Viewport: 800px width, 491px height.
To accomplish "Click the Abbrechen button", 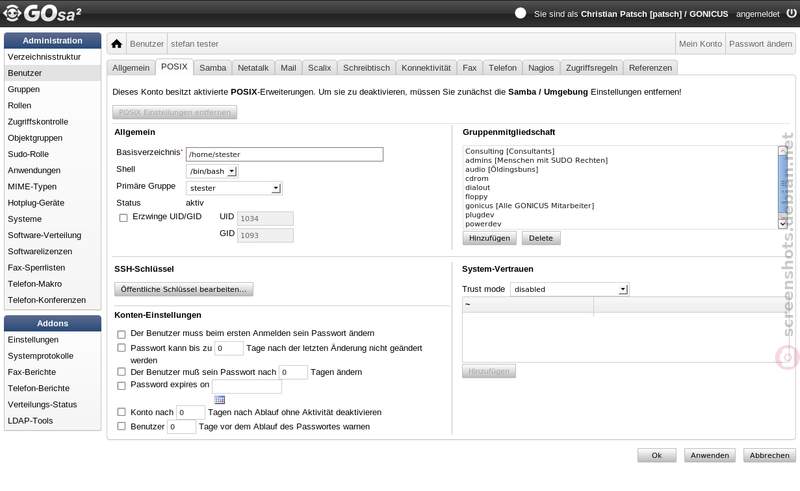I will (x=769, y=455).
